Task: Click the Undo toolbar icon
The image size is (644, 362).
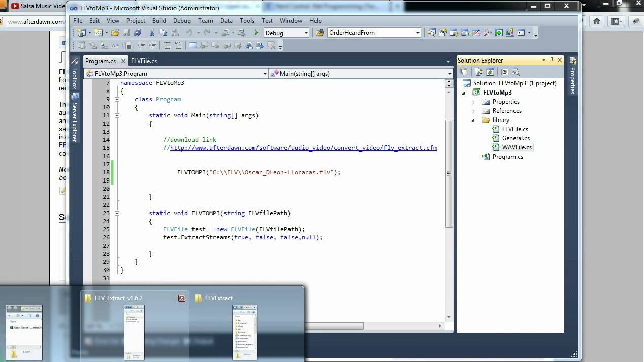Action: coord(189,33)
